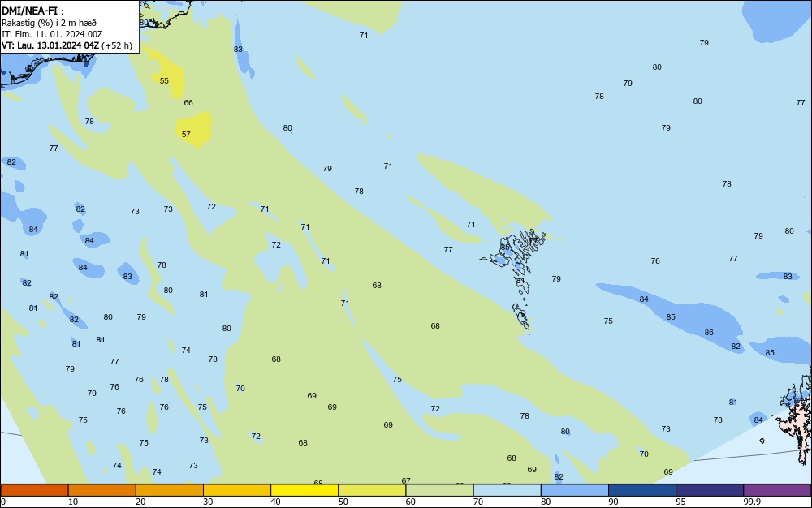Select the 'Rakastig (%) í 2 m hæð' label
The height and width of the screenshot is (508, 812).
49,23
